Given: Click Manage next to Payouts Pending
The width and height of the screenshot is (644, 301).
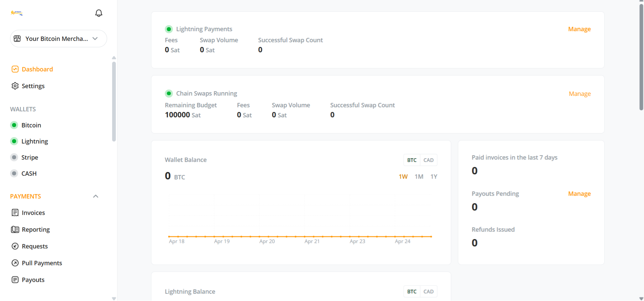Looking at the screenshot, I should click(579, 194).
